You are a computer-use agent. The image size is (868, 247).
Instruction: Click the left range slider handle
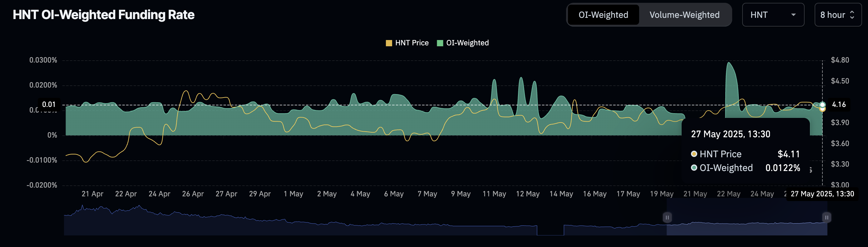(x=667, y=218)
